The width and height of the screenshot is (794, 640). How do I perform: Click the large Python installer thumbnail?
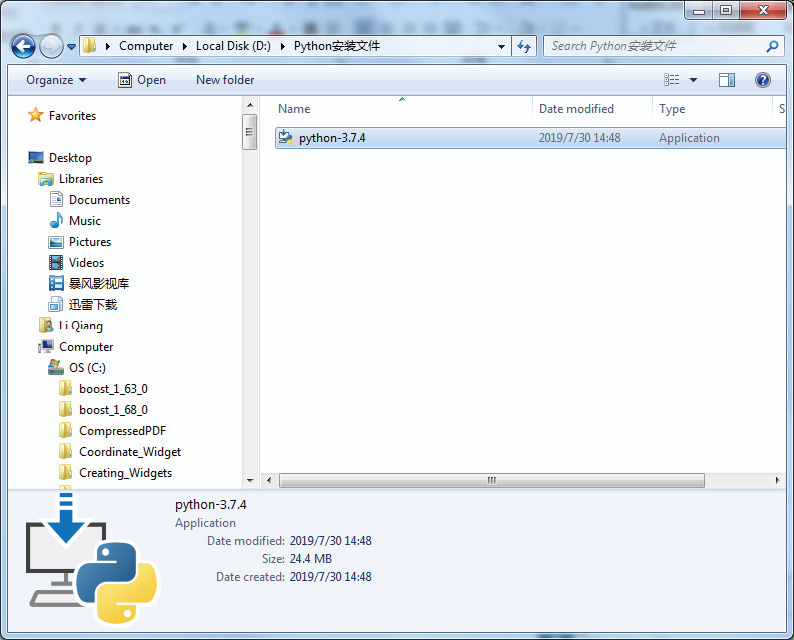pyautogui.click(x=91, y=558)
